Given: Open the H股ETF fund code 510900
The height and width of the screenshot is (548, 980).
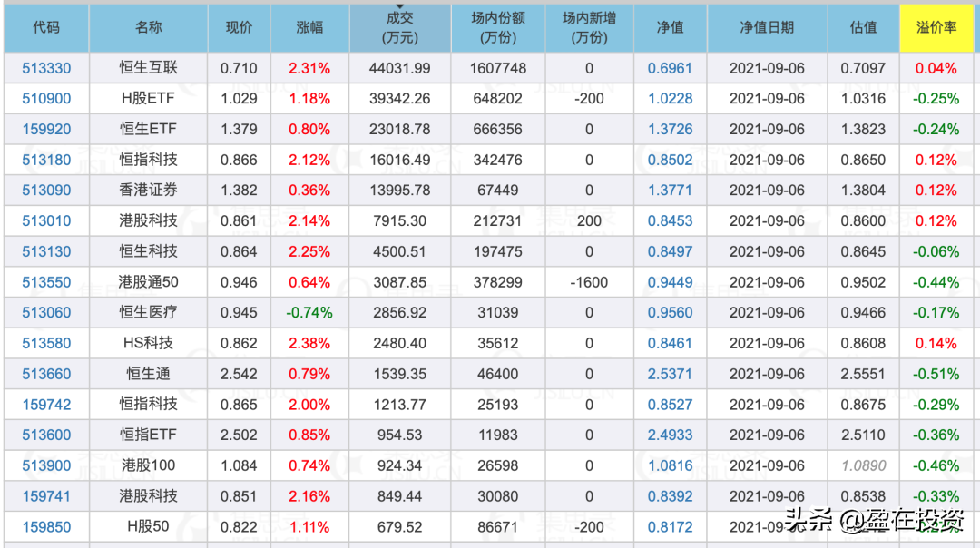Looking at the screenshot, I should 46,98.
